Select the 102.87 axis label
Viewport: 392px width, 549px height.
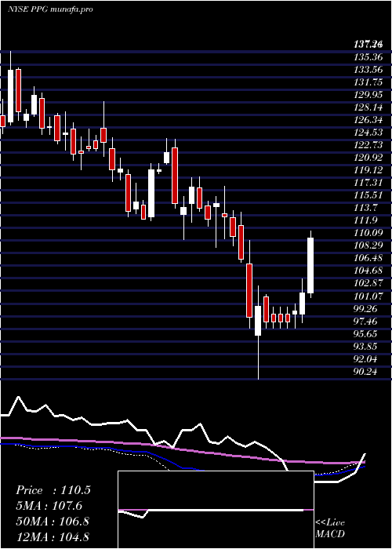pos(368,283)
